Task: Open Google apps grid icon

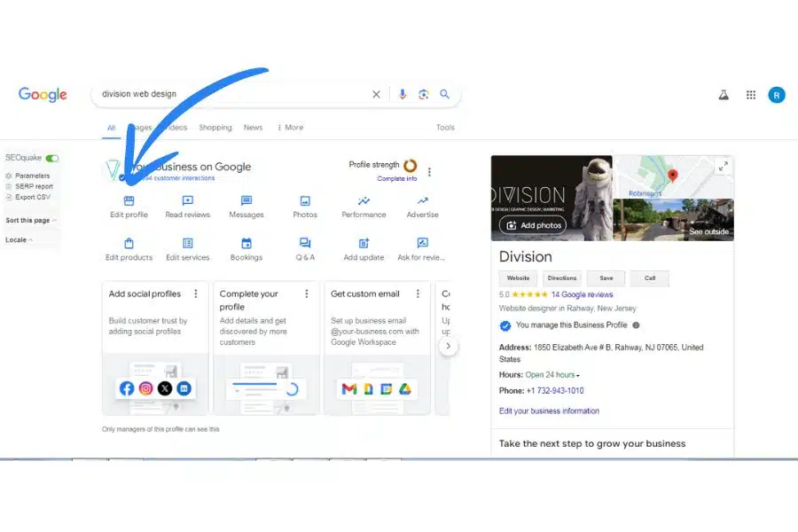Action: [751, 95]
